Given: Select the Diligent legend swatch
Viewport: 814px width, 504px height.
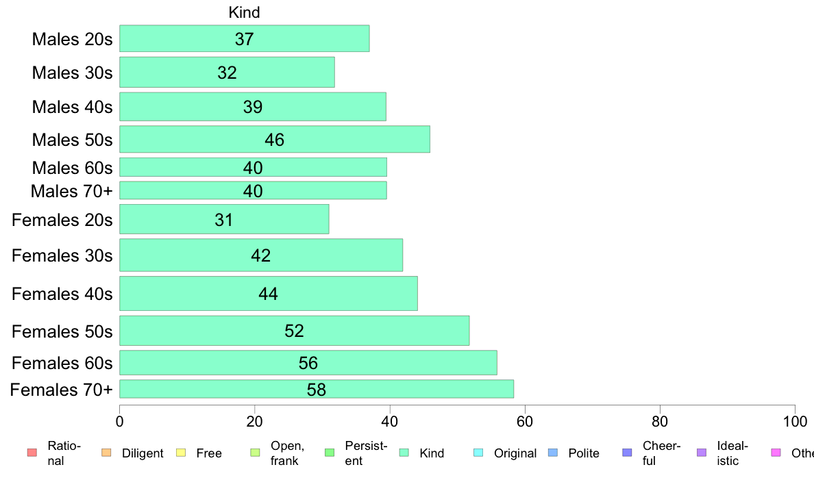Looking at the screenshot, I should [106, 453].
